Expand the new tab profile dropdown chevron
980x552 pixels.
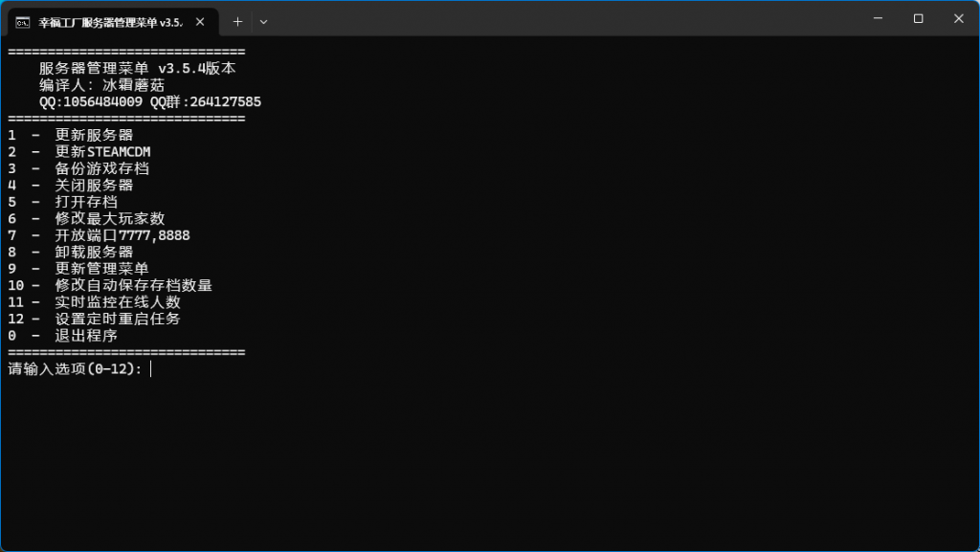pyautogui.click(x=263, y=21)
